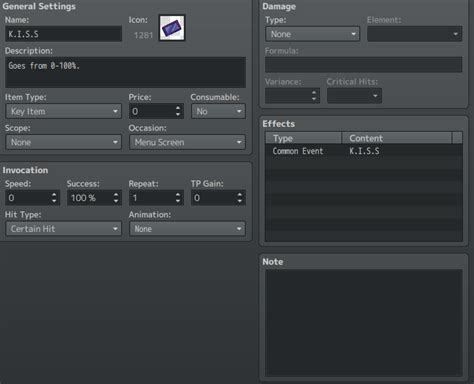
Task: Decrease Repeat with the down arrow
Action: [x=178, y=201]
